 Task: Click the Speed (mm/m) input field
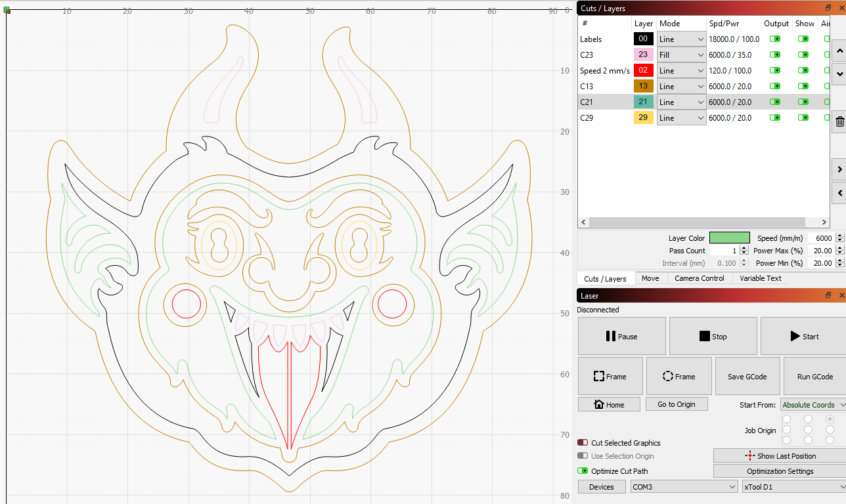tap(821, 238)
